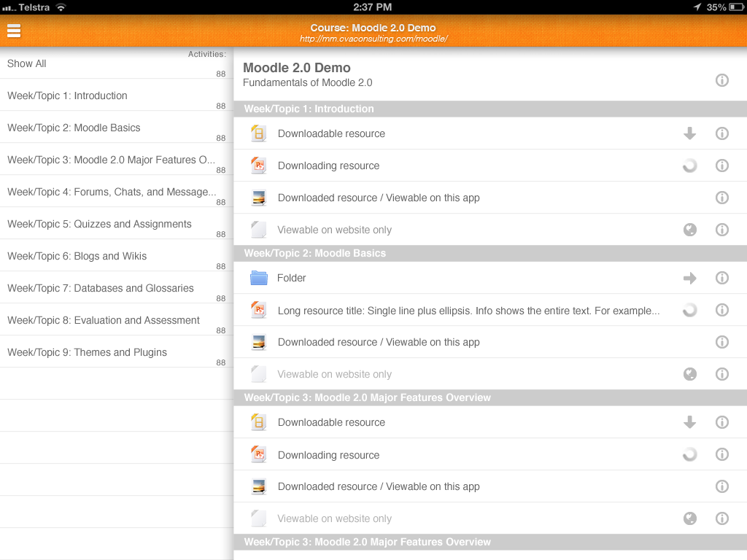
Task: Open info for Topic 3 website-only item
Action: click(721, 518)
